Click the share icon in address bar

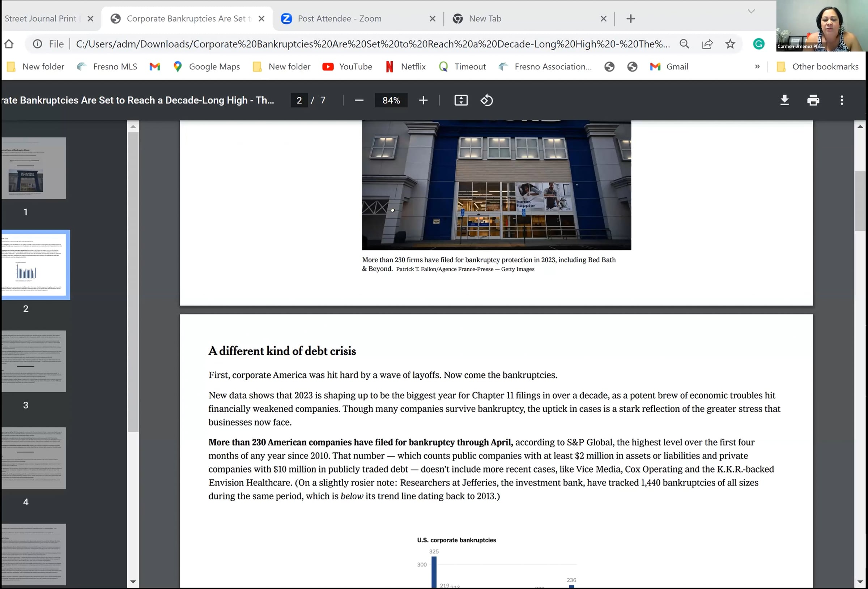pyautogui.click(x=707, y=44)
